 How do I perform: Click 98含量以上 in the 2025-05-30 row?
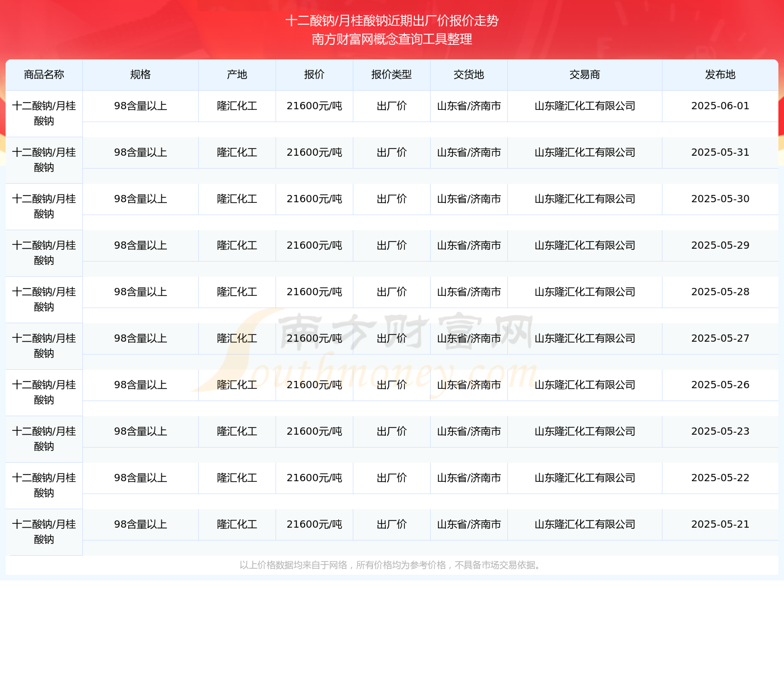coord(141,199)
